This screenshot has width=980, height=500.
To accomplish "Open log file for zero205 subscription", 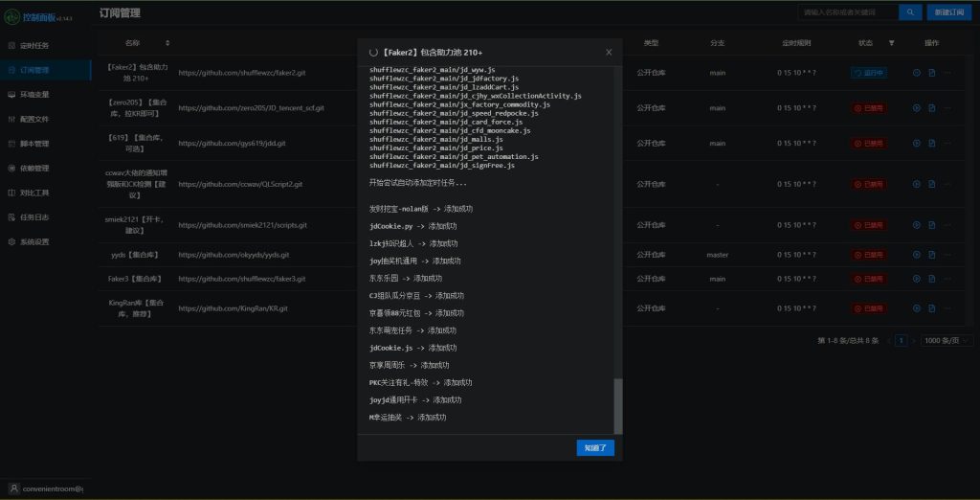I will [x=932, y=107].
